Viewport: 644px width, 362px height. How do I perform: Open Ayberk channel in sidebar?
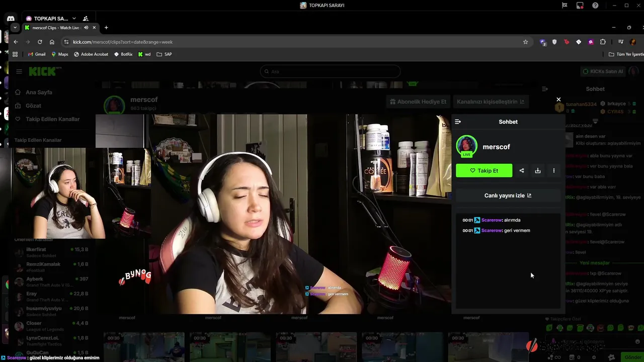tap(50, 281)
